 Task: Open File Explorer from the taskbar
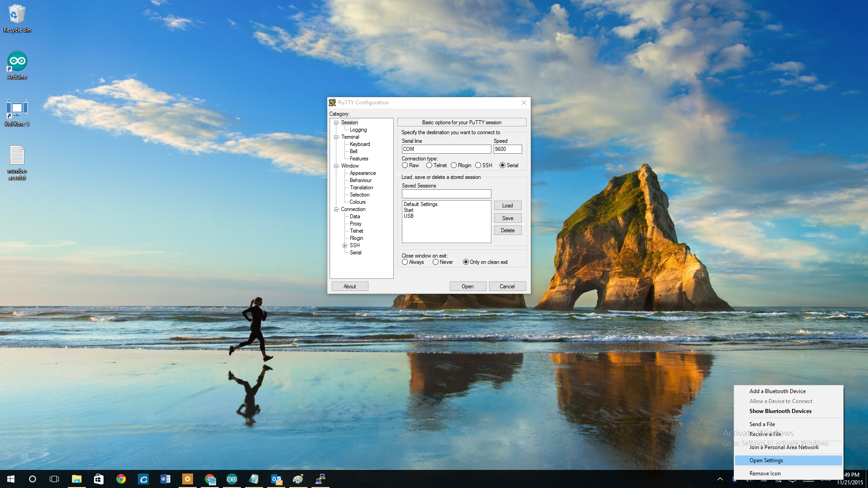click(77, 479)
